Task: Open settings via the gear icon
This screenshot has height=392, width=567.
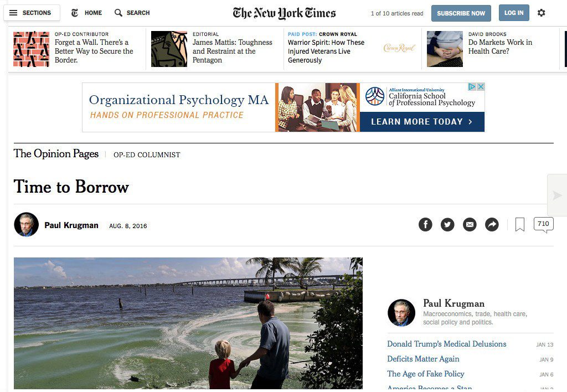Action: click(541, 13)
